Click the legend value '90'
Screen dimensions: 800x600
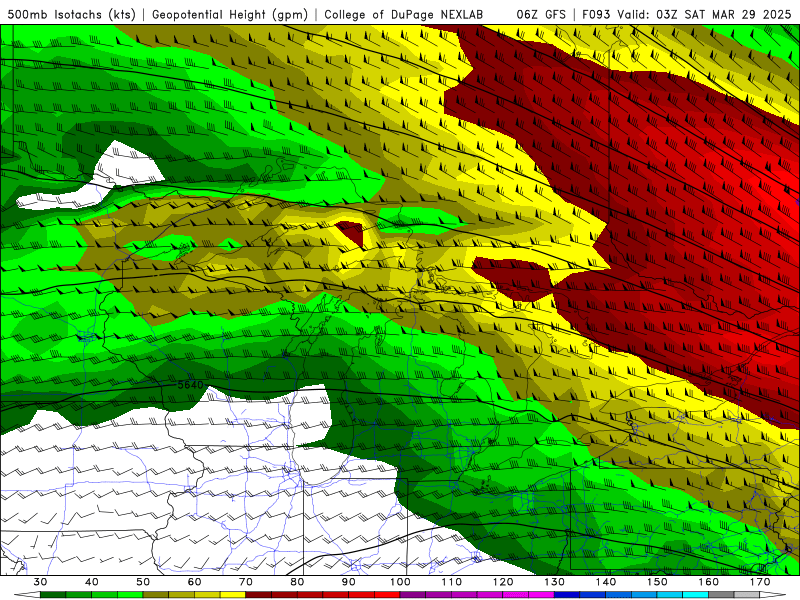point(348,582)
